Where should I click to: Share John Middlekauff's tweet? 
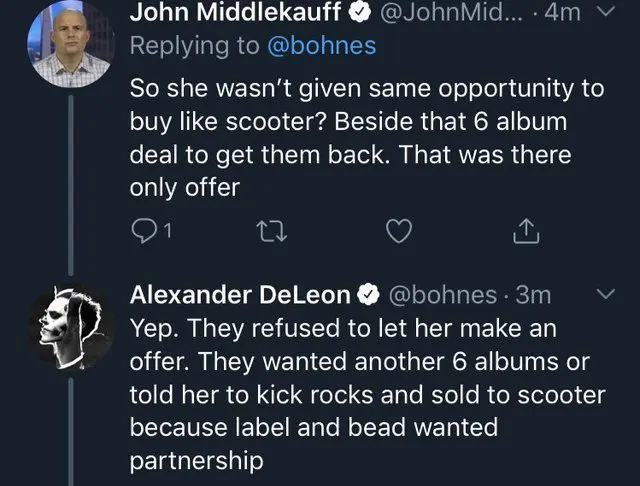pyautogui.click(x=526, y=233)
